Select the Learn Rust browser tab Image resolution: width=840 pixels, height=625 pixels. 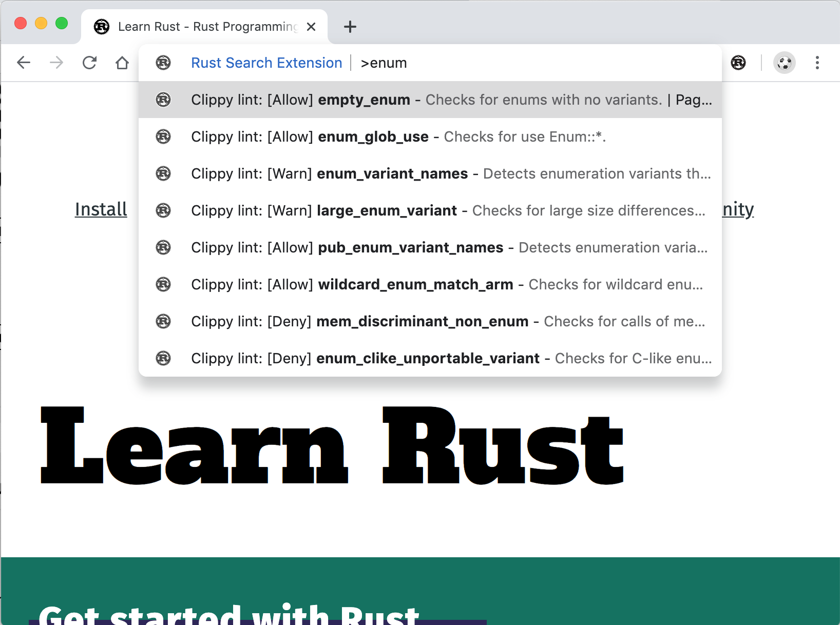(x=204, y=27)
